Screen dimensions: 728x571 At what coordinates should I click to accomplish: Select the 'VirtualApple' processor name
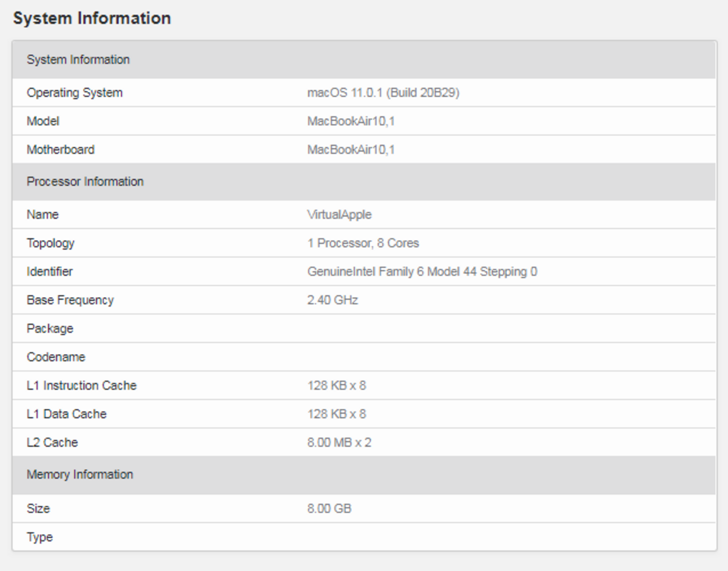coord(340,215)
